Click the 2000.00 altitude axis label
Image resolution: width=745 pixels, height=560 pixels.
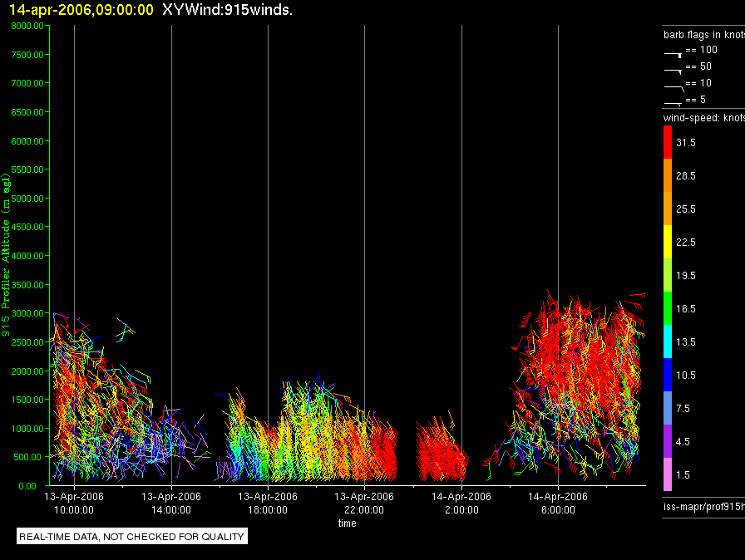27,371
